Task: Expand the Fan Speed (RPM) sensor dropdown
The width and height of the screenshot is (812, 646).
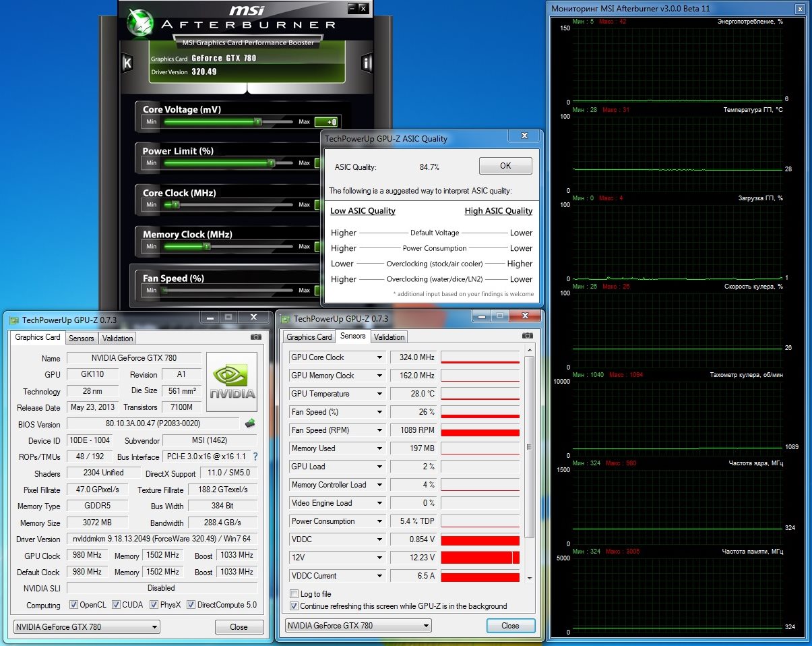Action: click(x=379, y=430)
